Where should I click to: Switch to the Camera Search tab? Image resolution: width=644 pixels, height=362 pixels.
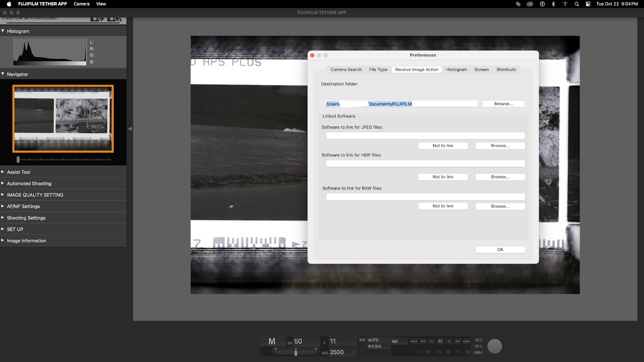click(x=346, y=70)
